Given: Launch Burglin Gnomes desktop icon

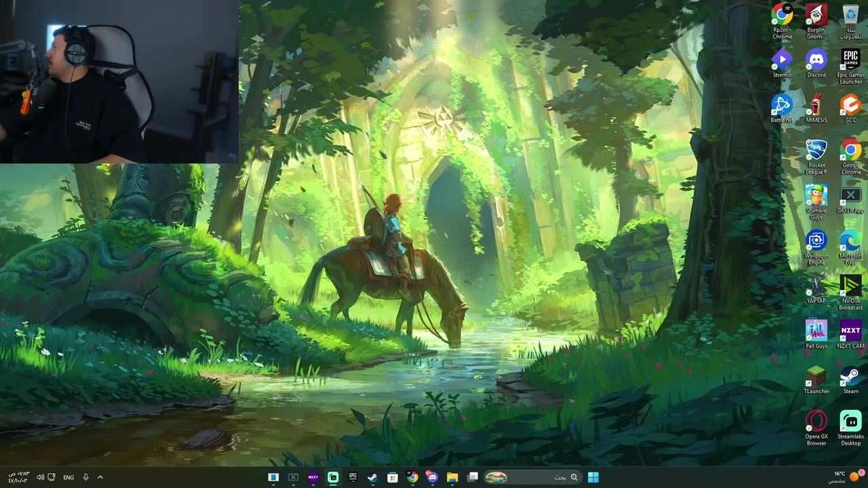Looking at the screenshot, I should [816, 21].
